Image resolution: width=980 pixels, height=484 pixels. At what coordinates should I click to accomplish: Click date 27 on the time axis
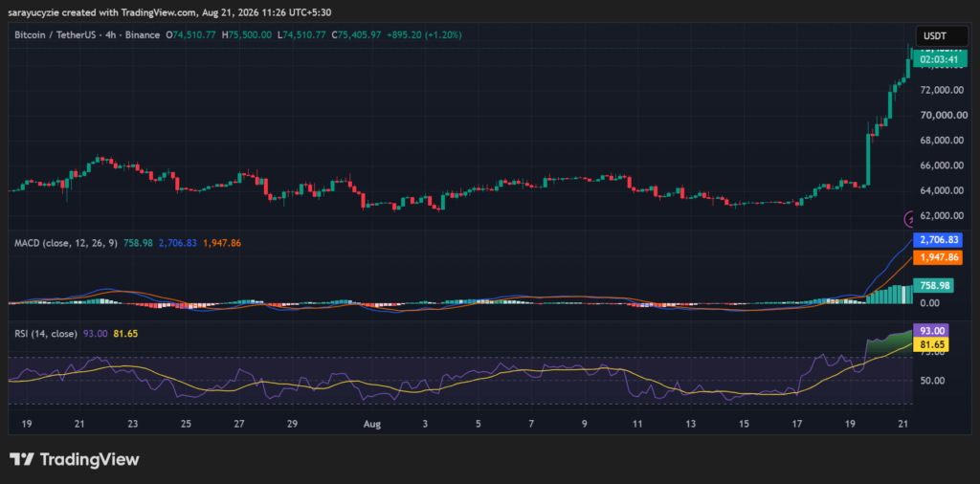pos(238,424)
